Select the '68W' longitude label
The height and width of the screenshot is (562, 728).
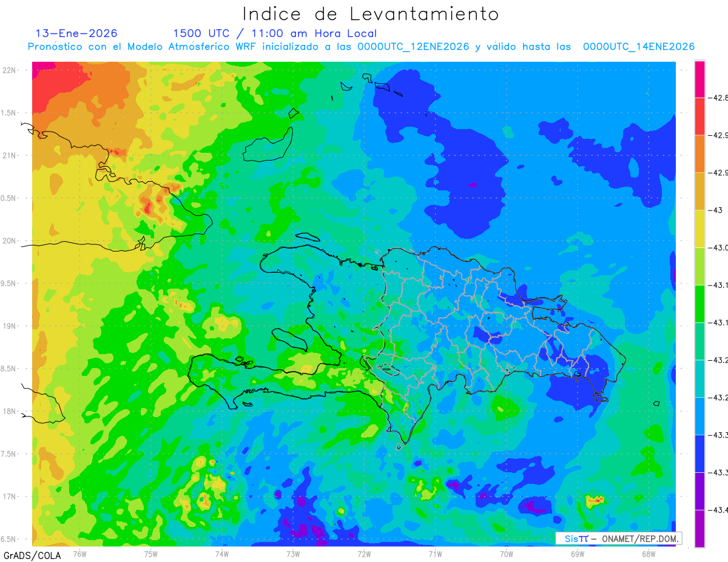point(648,554)
